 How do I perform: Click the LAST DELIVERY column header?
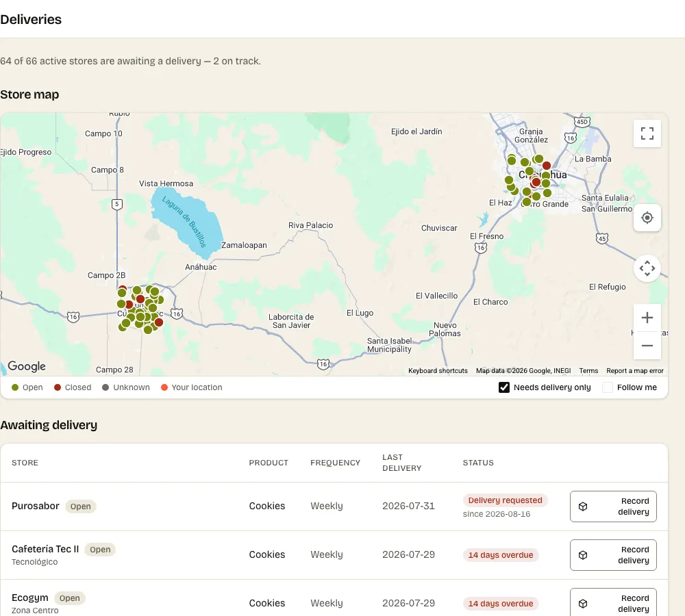pyautogui.click(x=402, y=463)
